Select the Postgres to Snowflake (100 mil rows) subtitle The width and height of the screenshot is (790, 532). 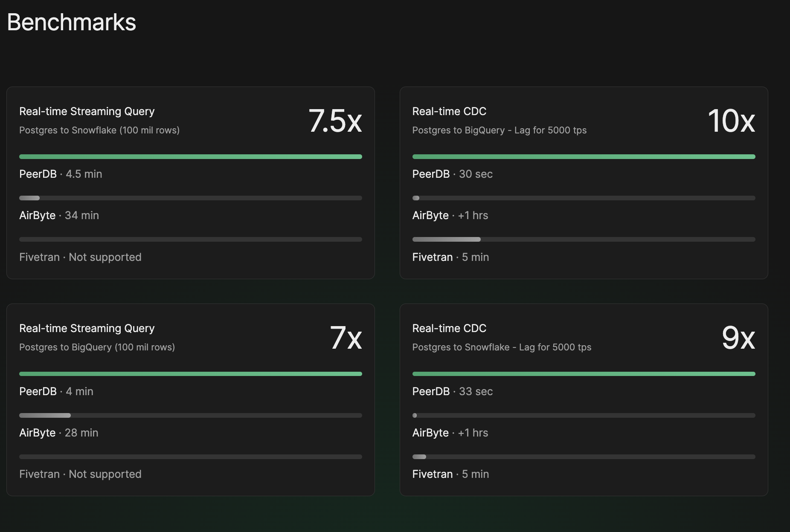[99, 130]
